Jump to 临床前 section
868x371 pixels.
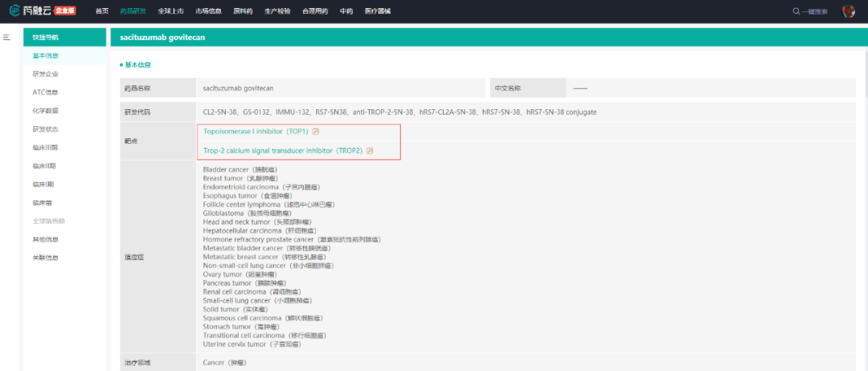(42, 203)
